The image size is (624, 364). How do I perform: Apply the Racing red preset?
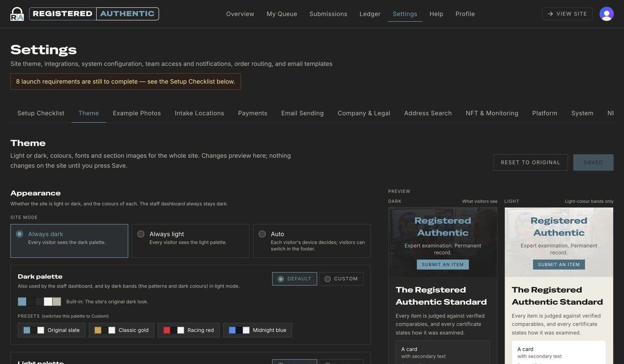[188, 330]
